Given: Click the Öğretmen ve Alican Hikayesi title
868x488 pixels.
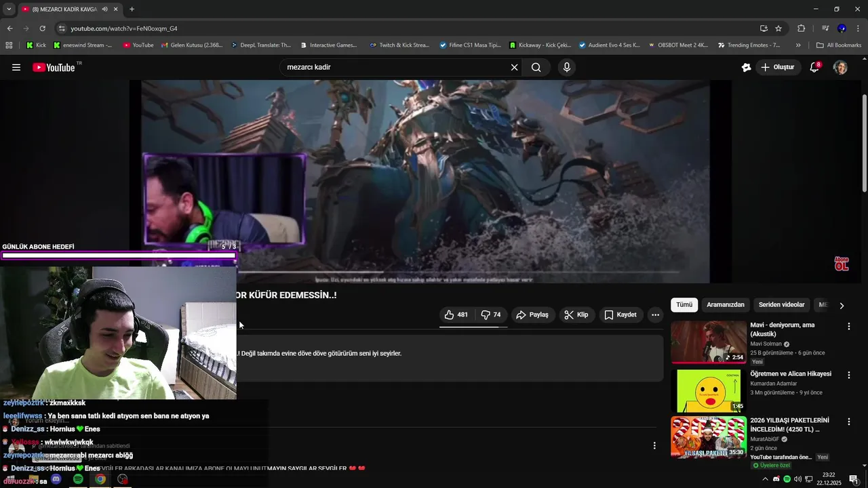Looking at the screenshot, I should pos(791,374).
